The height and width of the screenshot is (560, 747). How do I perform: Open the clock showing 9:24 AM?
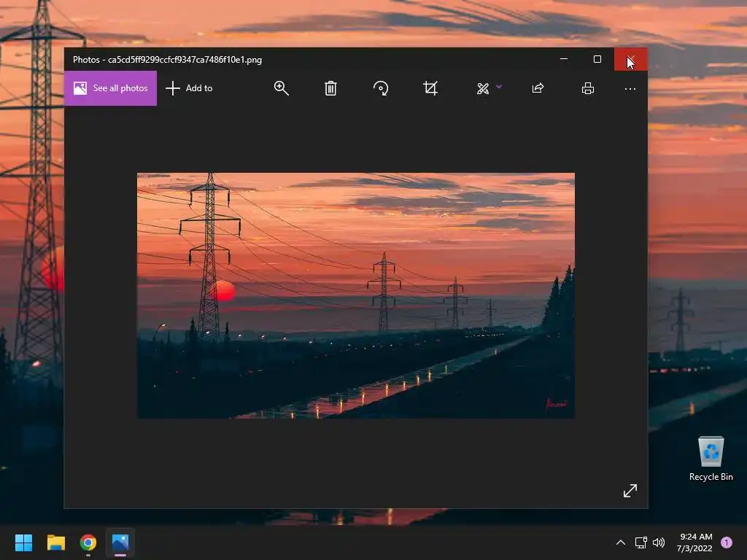coord(694,542)
